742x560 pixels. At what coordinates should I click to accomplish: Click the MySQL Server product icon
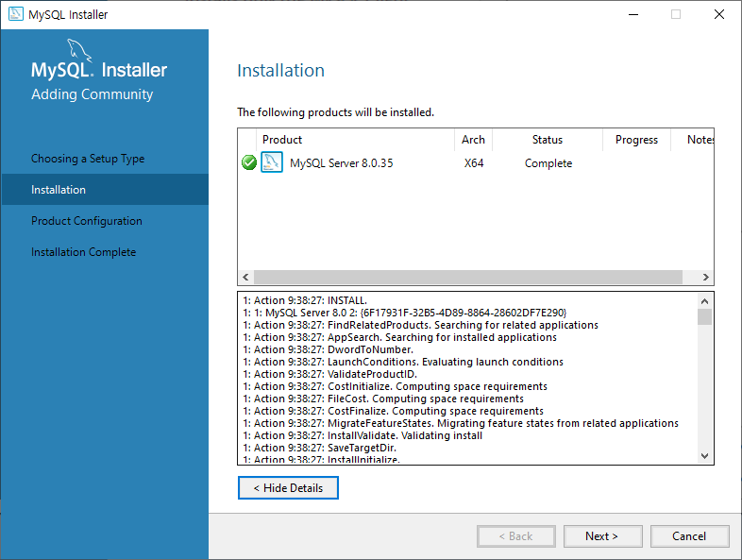coord(272,162)
